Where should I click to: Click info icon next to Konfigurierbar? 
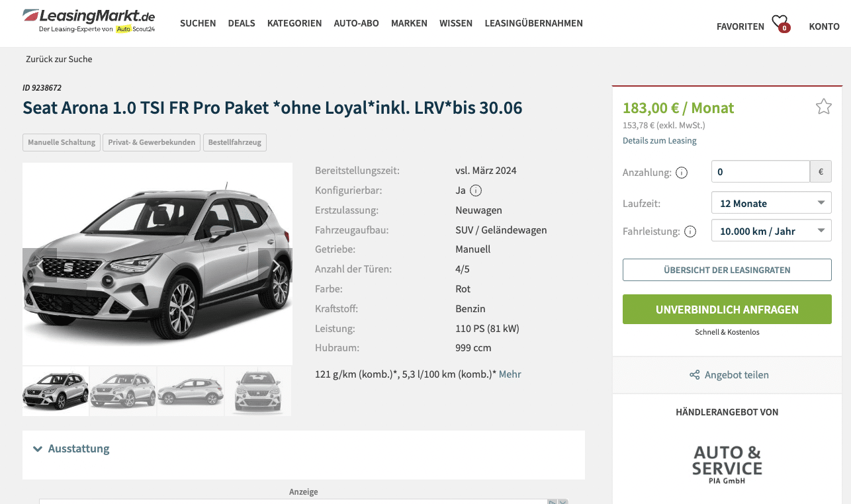pos(476,190)
